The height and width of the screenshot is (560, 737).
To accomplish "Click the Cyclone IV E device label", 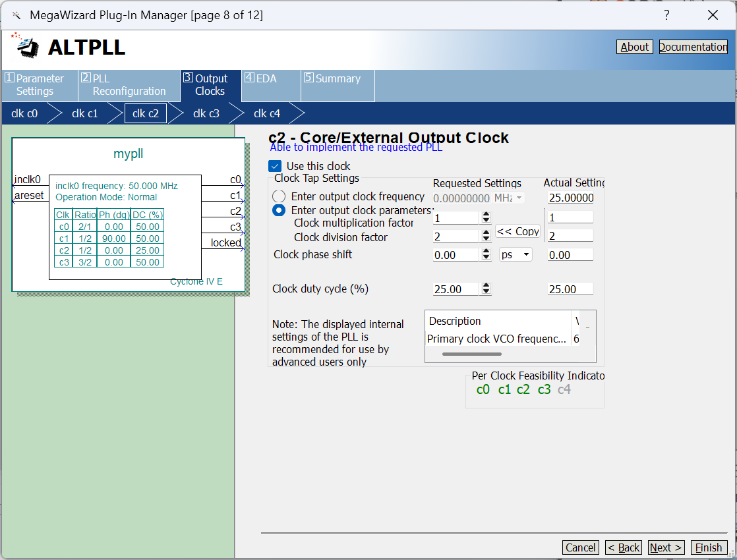I will (x=196, y=281).
